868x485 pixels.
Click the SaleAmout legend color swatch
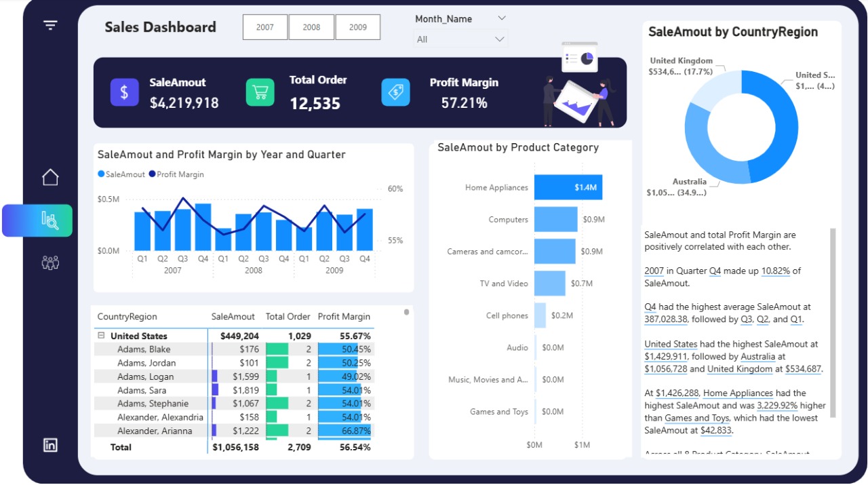pyautogui.click(x=102, y=174)
